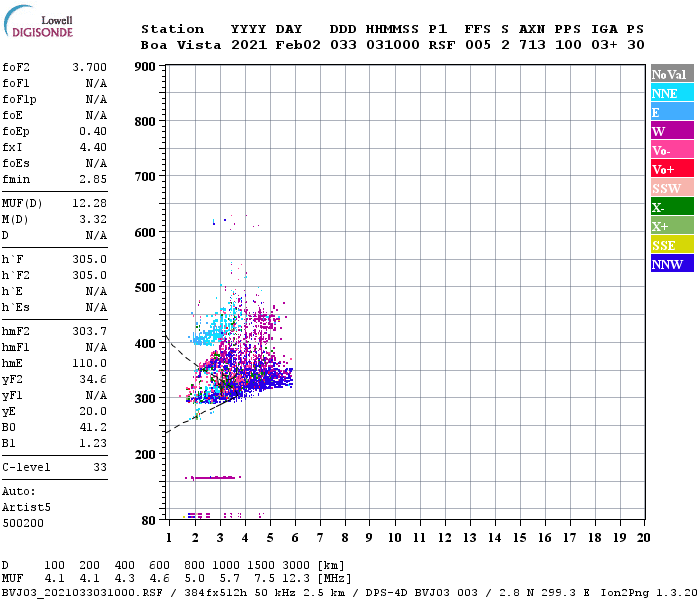Click the 900 km axis label

click(145, 67)
